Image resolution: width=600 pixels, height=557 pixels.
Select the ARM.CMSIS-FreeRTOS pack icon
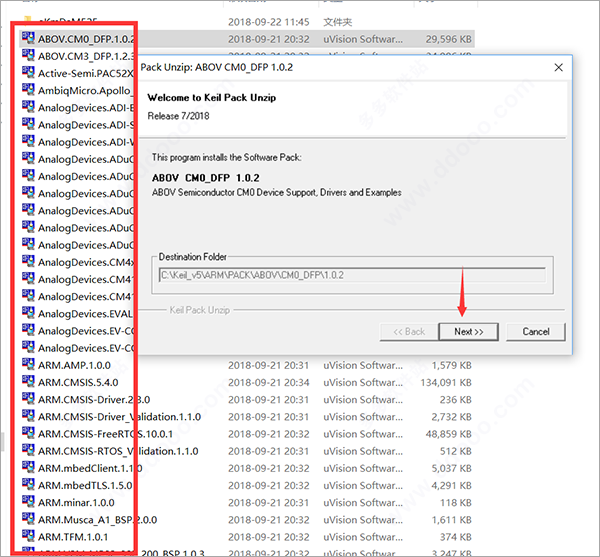click(28, 433)
